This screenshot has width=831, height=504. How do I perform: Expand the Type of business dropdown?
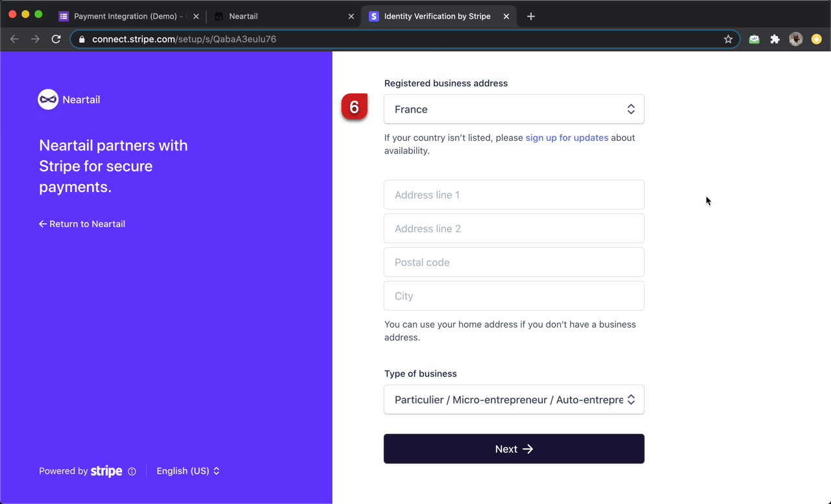point(514,400)
